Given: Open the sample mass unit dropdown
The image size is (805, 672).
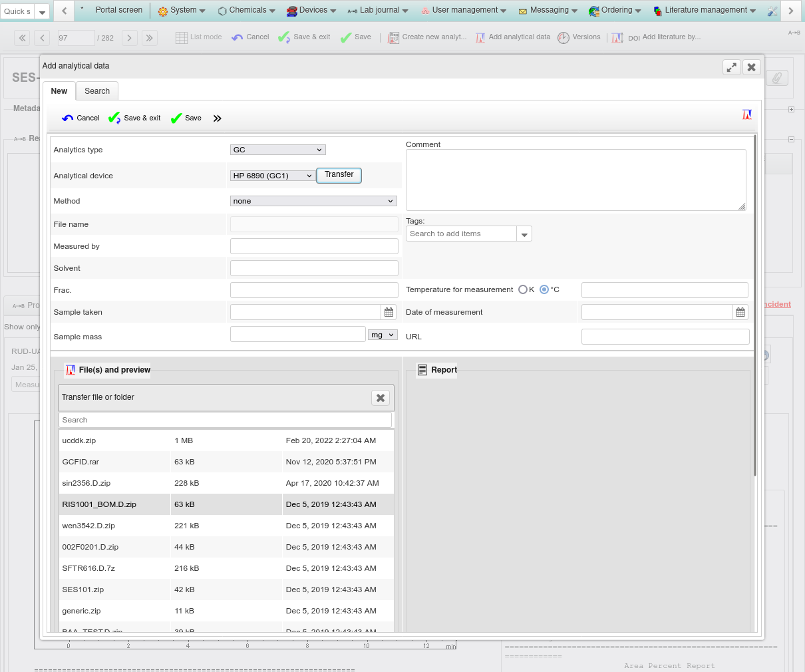Looking at the screenshot, I should [383, 335].
